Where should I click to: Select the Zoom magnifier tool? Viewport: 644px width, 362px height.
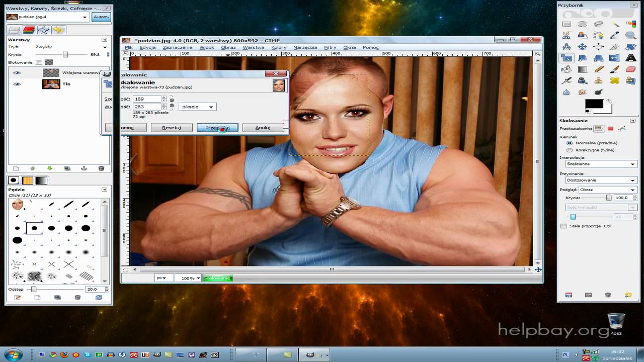pos(631,35)
